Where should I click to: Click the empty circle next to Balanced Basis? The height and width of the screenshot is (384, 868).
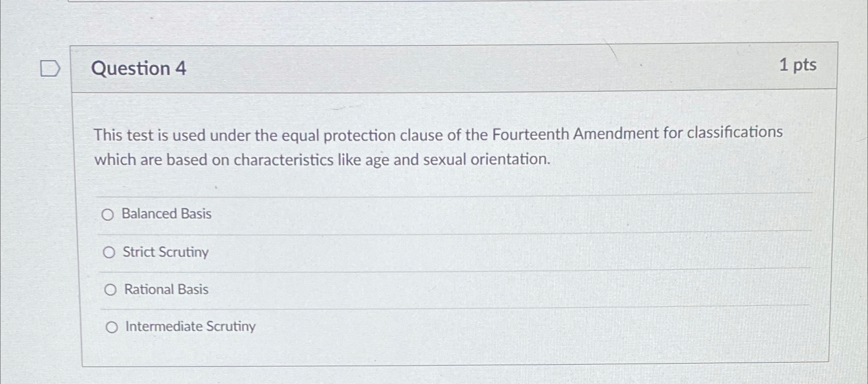[108, 215]
